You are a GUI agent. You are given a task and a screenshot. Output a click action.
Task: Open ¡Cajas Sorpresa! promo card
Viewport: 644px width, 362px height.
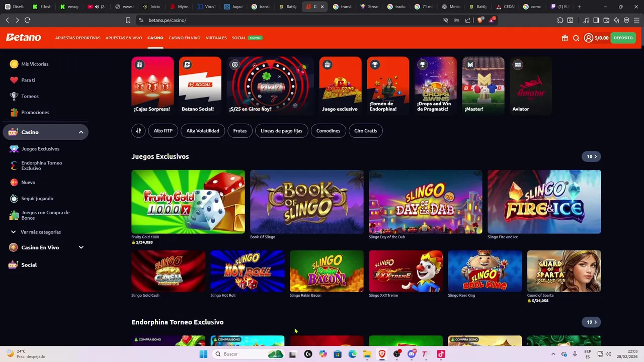click(x=152, y=85)
